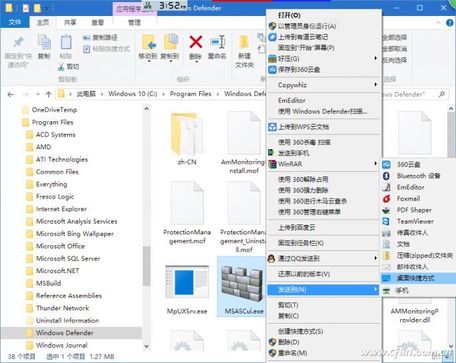Click Program Files in the address bar
Screen dimensions: 456x363
[190, 94]
